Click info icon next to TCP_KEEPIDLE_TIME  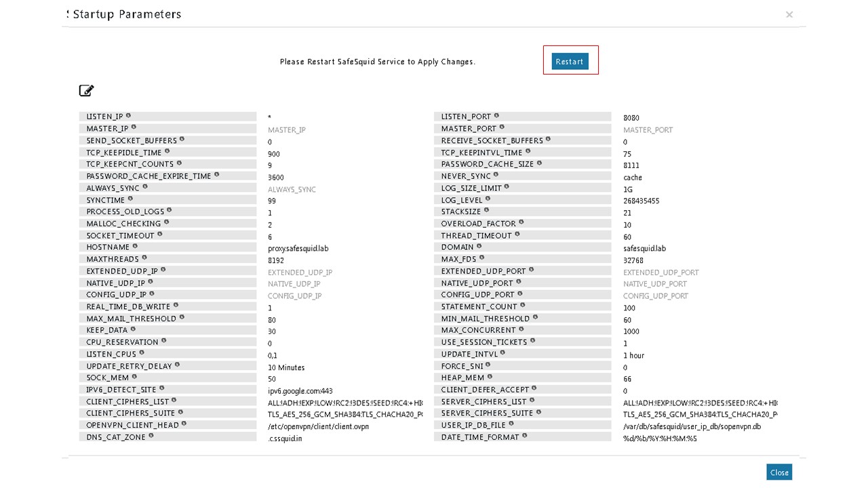(167, 151)
